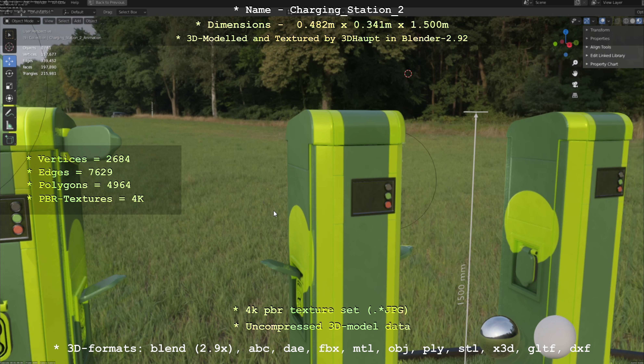This screenshot has height=364, width=644.
Task: Open the Object Mode dropdown
Action: [x=22, y=21]
